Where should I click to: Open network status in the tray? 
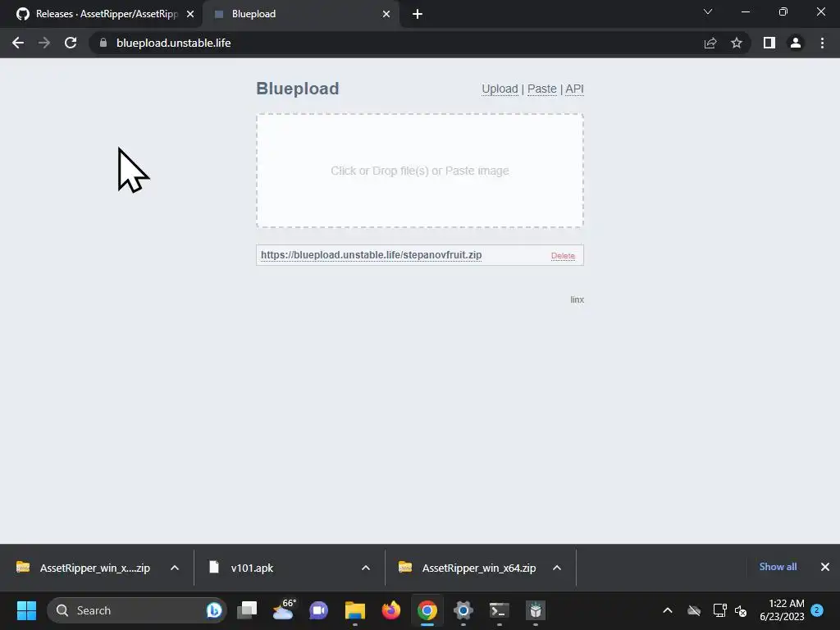coord(719,610)
